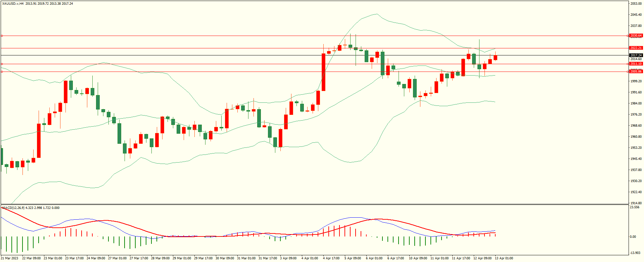Click left anchor square of 2005.86 line
Image resolution: width=644 pixels, height=262 pixels.
[2, 72]
